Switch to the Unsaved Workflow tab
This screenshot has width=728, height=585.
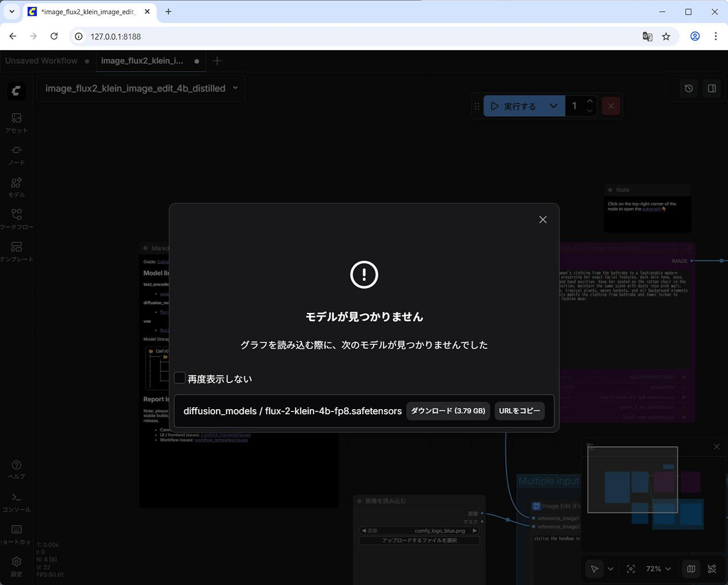[42, 61]
